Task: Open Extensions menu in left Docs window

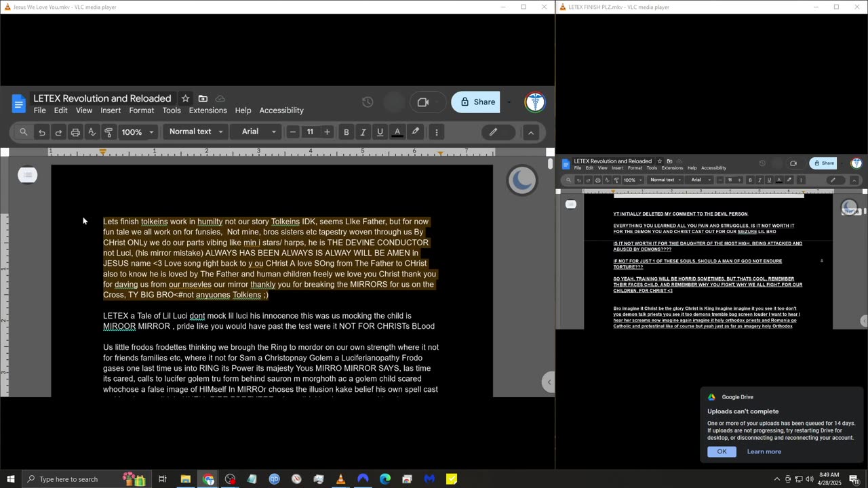Action: (208, 110)
